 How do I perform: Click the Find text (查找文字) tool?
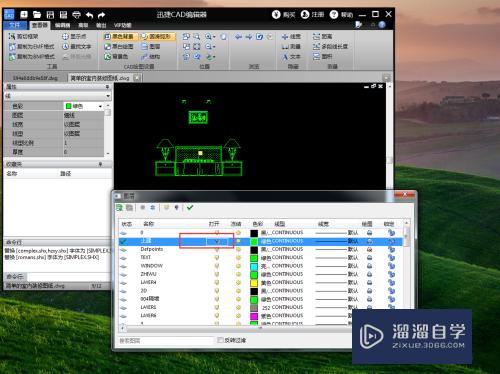coord(77,47)
